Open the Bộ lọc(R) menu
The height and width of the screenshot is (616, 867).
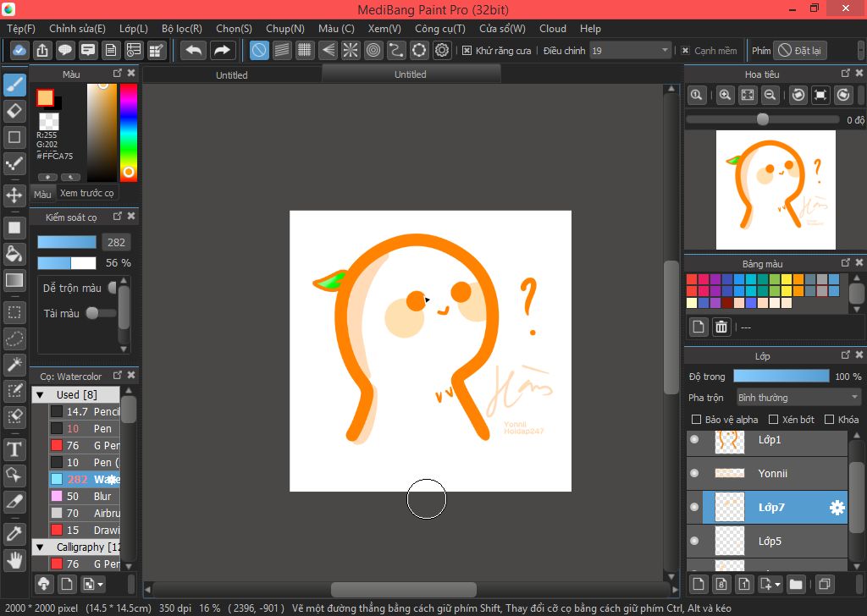click(x=181, y=29)
